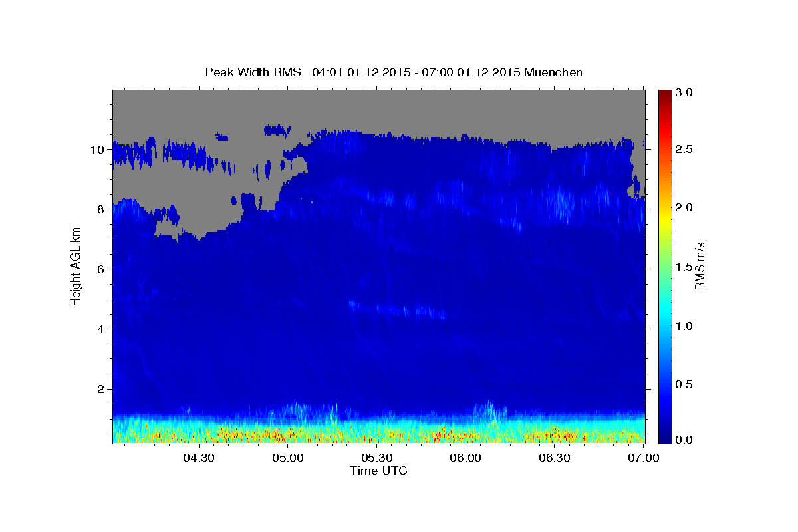Click the colorbar value 1.5
This screenshot has width=798, height=532.
click(x=684, y=267)
